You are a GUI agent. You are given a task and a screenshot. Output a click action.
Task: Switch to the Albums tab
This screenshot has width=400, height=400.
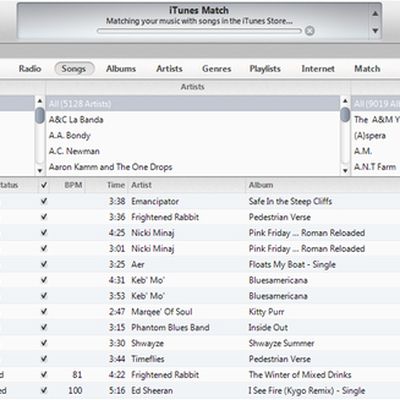pos(121,69)
